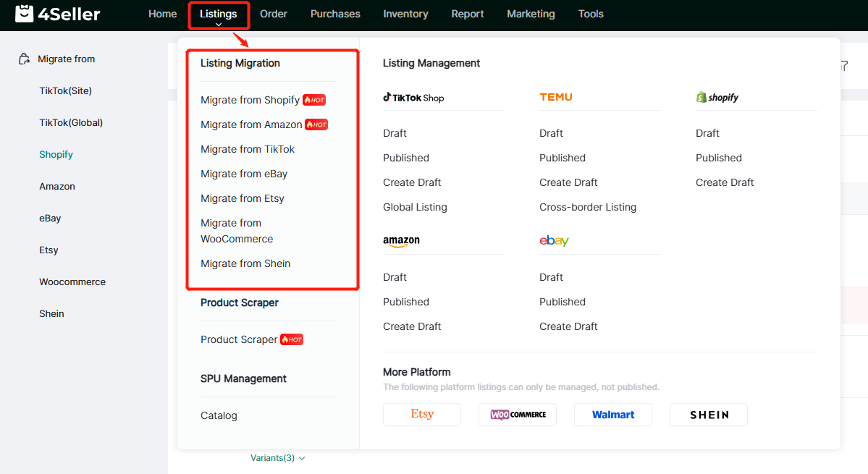Click Migrate from Shopify link

(x=250, y=100)
